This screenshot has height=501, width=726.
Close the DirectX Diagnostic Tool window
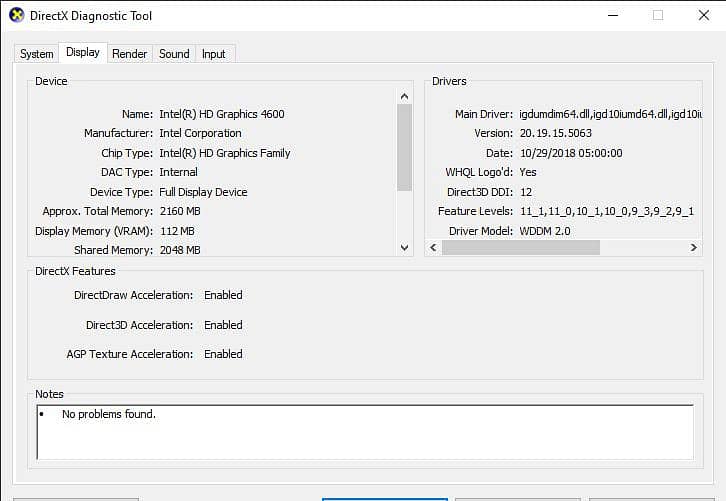click(704, 15)
